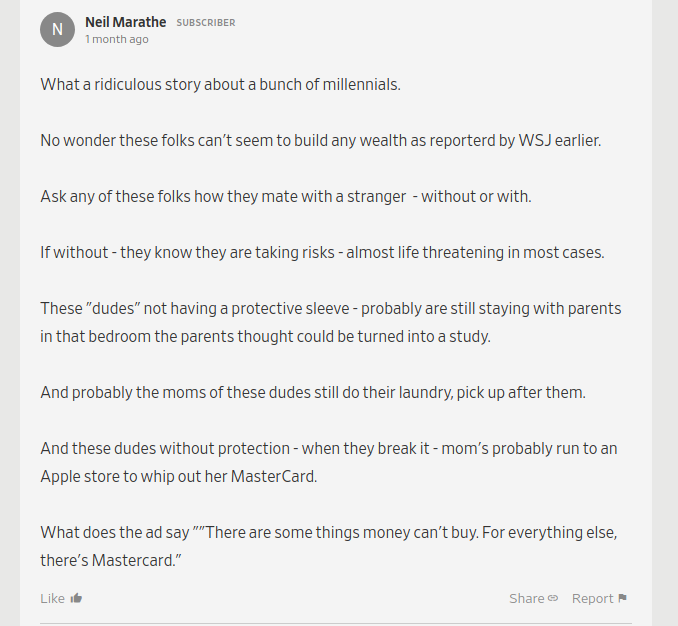Choose the Report text link
The height and width of the screenshot is (626, 678).
coord(592,598)
